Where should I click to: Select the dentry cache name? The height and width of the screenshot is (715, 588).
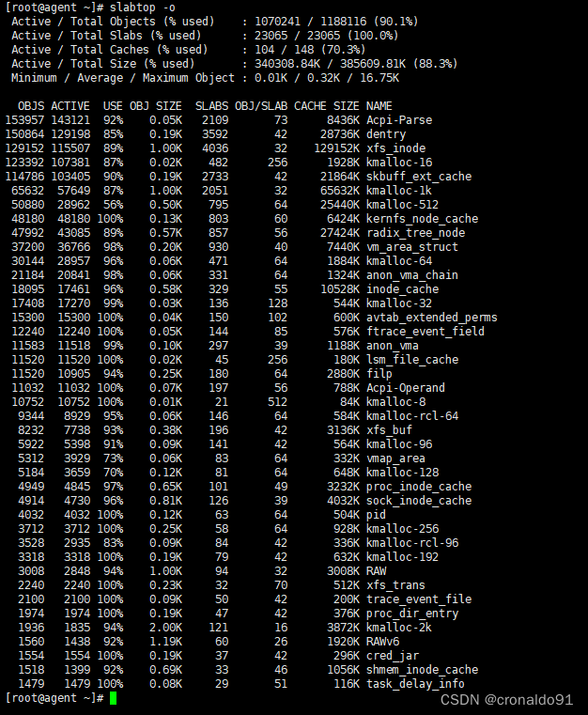pyautogui.click(x=386, y=134)
